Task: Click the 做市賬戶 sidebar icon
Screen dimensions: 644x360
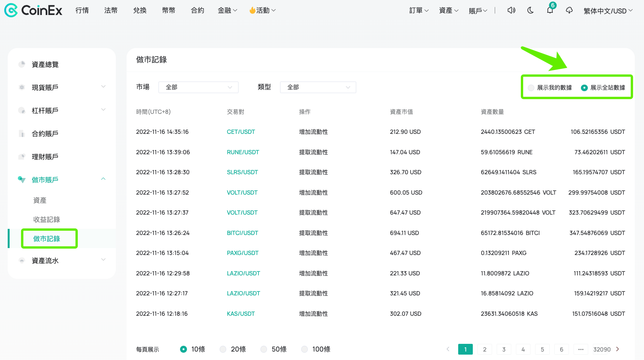Action: point(22,180)
